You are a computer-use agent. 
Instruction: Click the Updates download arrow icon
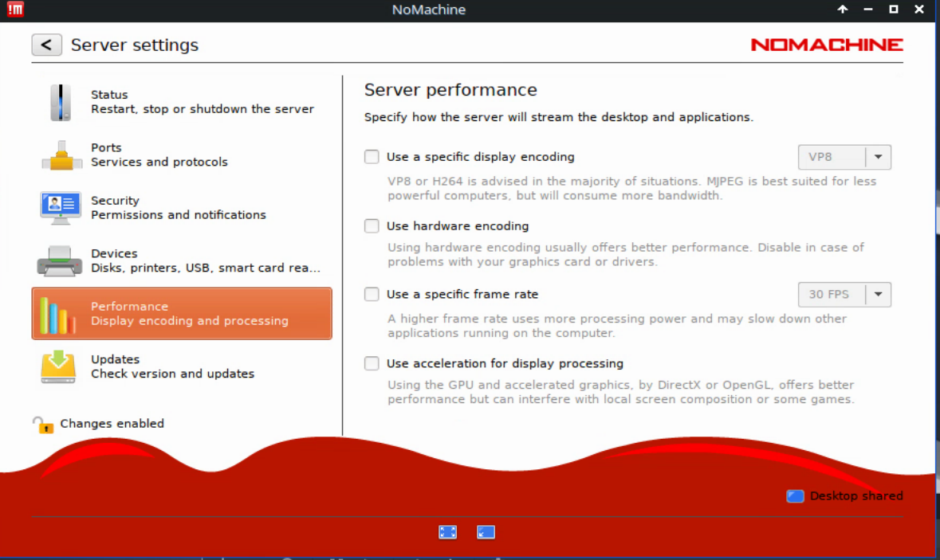coord(58,366)
